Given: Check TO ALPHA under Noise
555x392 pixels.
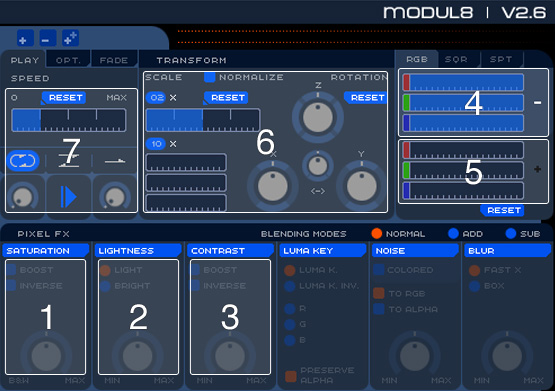Looking at the screenshot, I should (x=379, y=309).
